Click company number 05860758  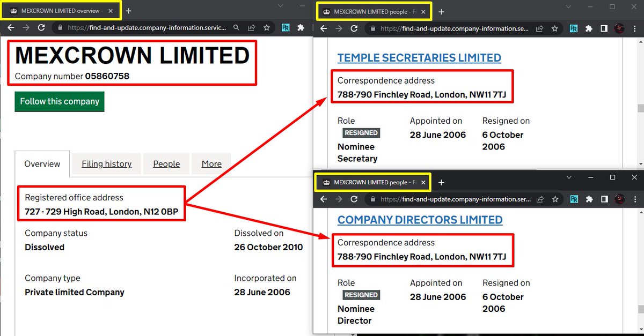pos(107,76)
